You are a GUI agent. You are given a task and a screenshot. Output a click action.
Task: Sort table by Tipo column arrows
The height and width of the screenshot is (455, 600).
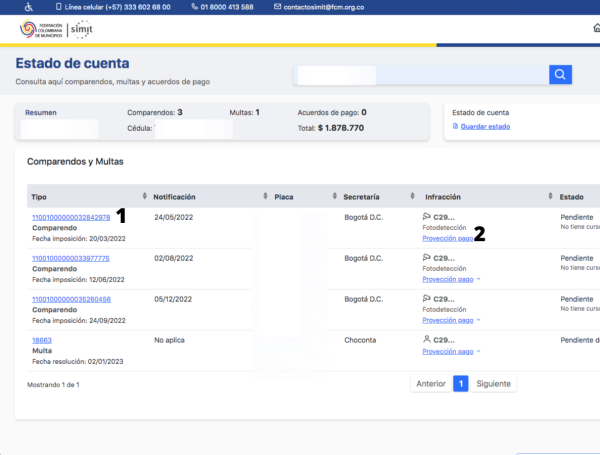click(x=144, y=196)
